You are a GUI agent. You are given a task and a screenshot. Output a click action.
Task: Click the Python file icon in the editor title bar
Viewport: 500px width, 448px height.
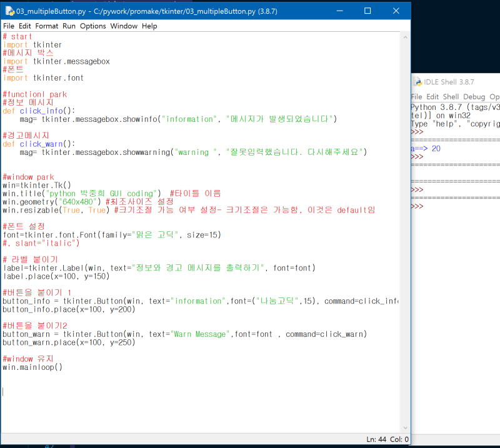11,11
